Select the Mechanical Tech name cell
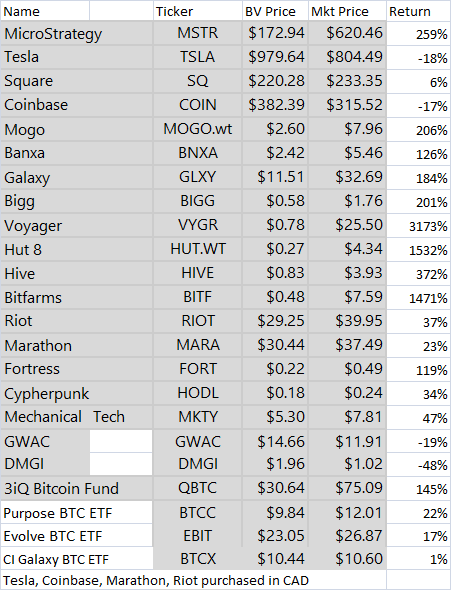The image size is (451, 590). coord(77,417)
